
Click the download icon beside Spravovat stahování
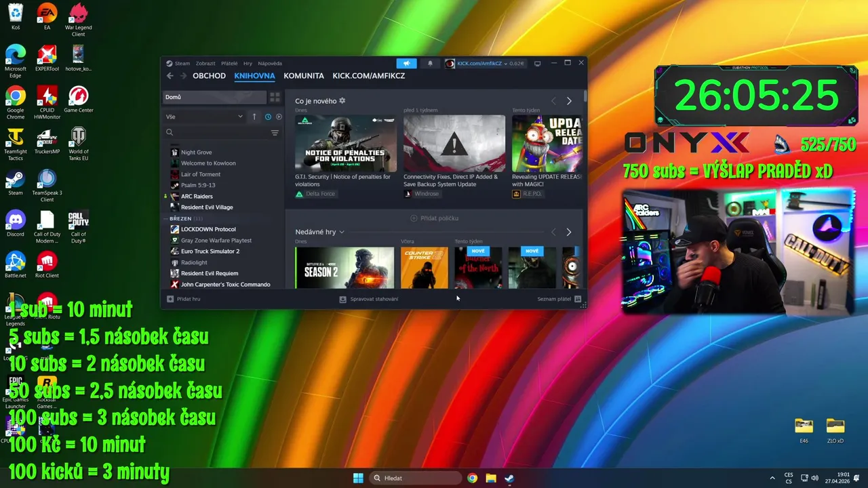click(342, 299)
